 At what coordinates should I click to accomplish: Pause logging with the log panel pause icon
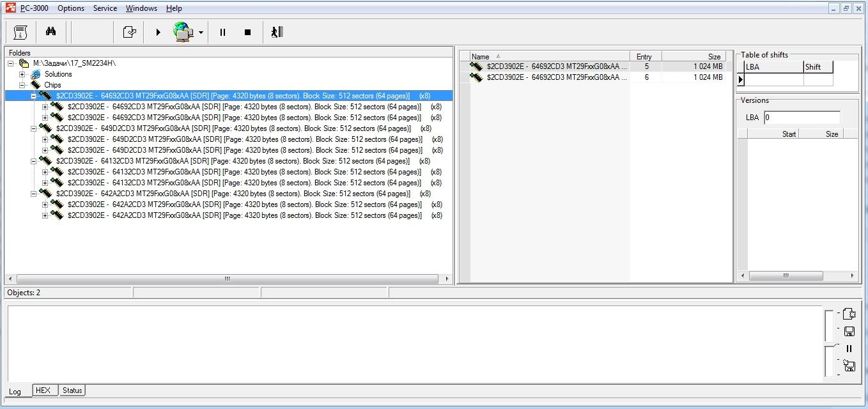849,348
